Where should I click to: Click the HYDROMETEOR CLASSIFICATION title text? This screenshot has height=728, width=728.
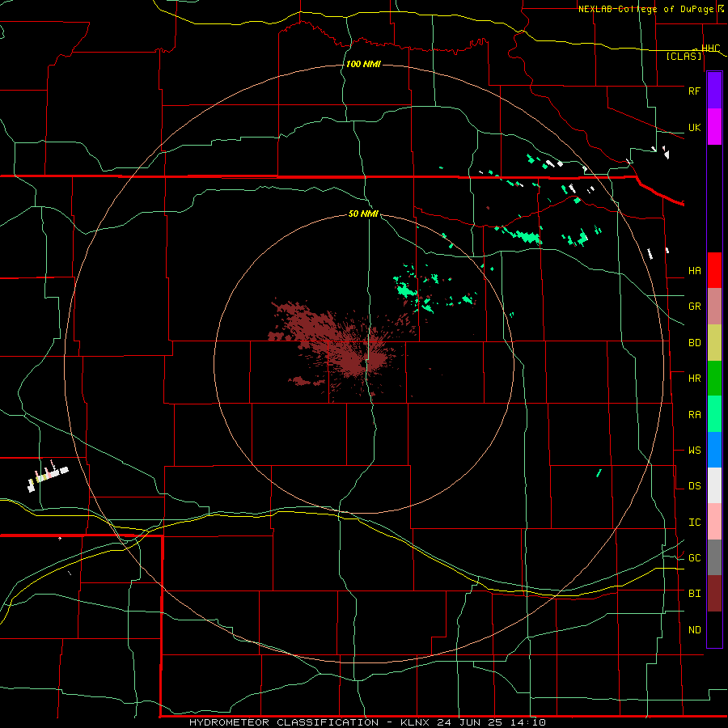(284, 722)
